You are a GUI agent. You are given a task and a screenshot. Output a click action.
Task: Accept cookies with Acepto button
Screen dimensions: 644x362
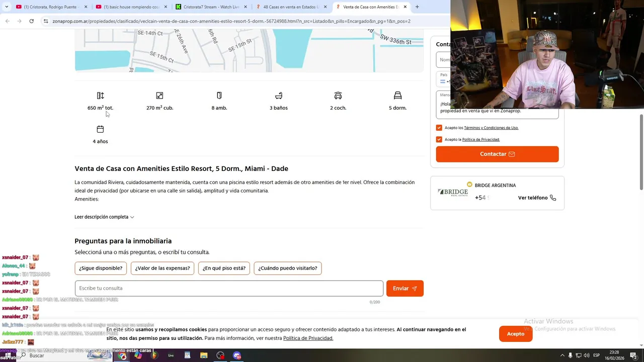[x=516, y=334]
